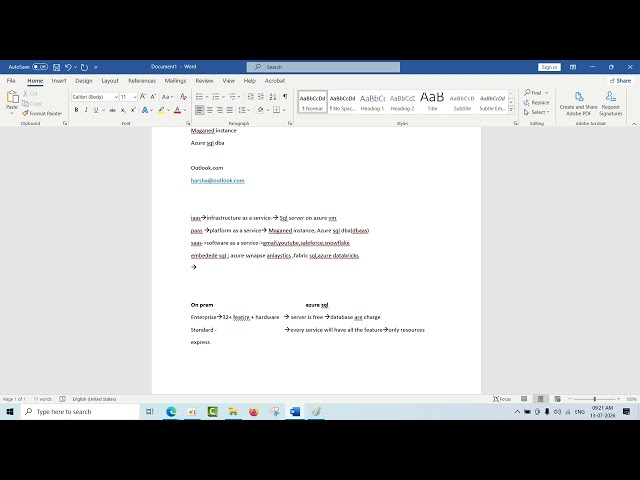This screenshot has width=640, height=480.
Task: Open the font size dropdown
Action: [135, 97]
